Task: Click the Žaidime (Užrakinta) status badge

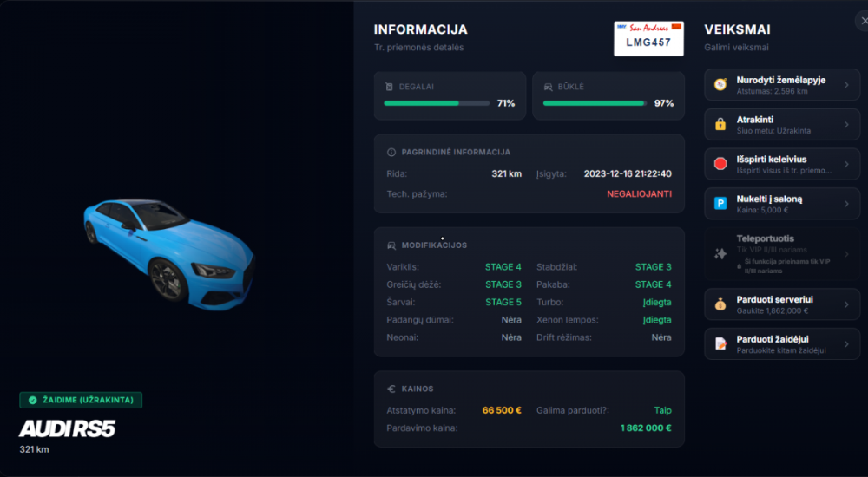Action: tap(81, 400)
